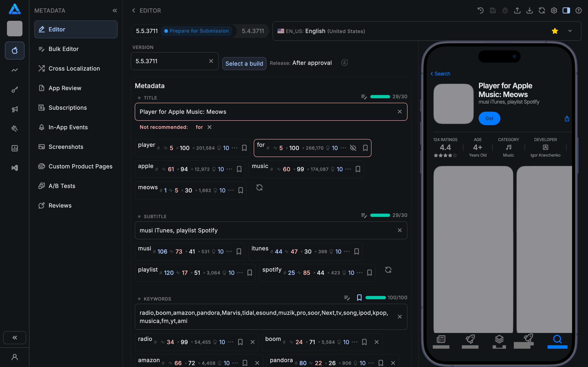Refresh title keyword stats icon
588x367 pixels.
tap(259, 187)
